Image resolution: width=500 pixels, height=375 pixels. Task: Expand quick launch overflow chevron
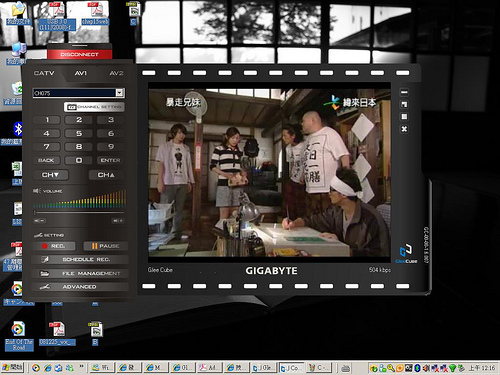coord(81,367)
